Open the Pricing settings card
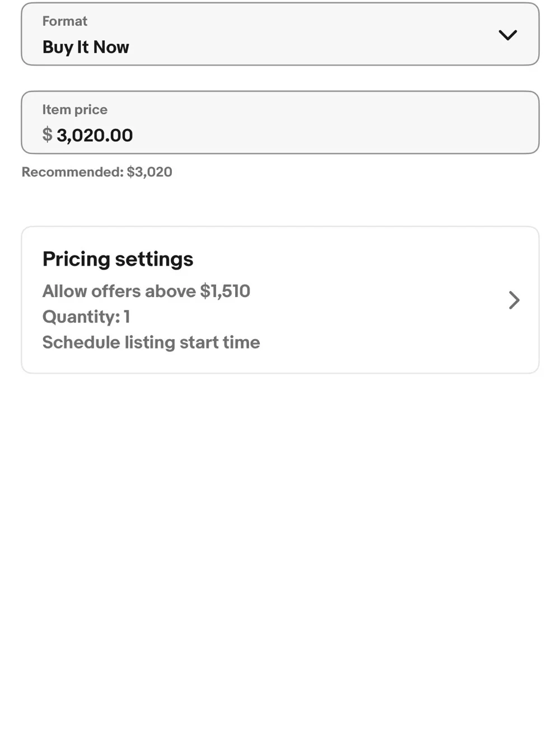Viewport: 560px width, 747px height. coord(280,300)
